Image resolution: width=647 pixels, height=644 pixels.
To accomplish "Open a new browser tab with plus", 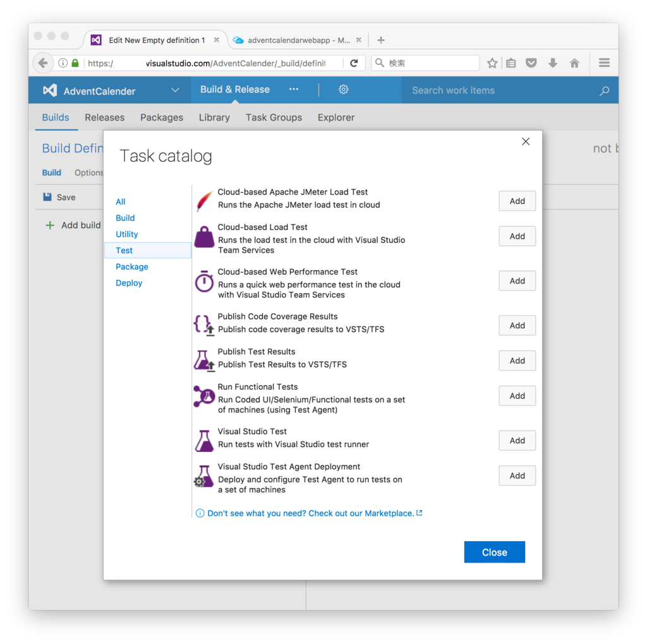I will click(x=381, y=40).
